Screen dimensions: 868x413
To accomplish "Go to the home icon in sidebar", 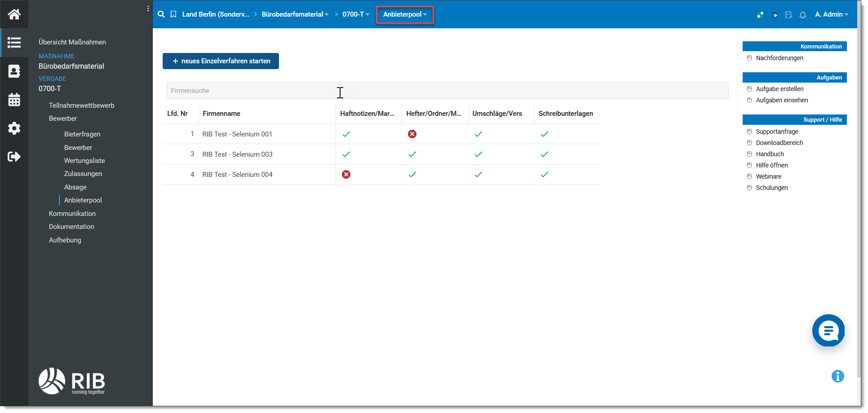I will (14, 14).
